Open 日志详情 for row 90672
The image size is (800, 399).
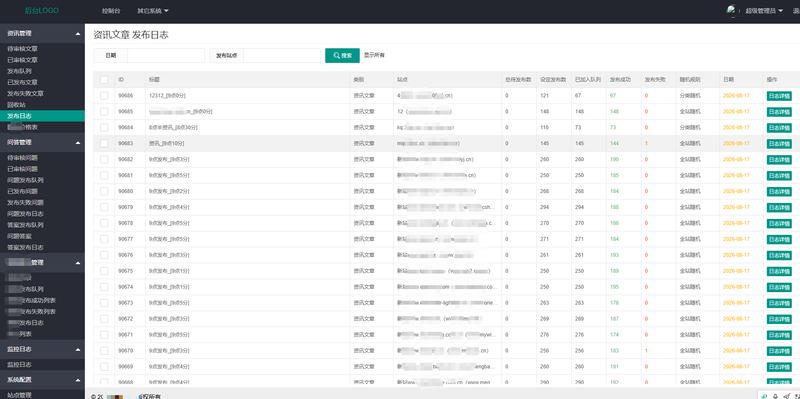(779, 319)
